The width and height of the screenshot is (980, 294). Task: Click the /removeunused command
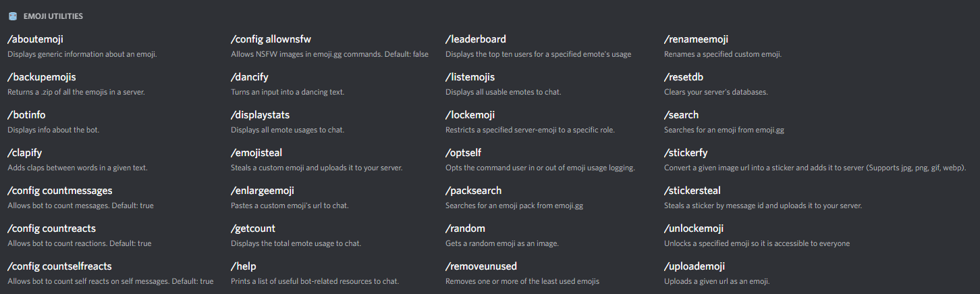pyautogui.click(x=481, y=266)
